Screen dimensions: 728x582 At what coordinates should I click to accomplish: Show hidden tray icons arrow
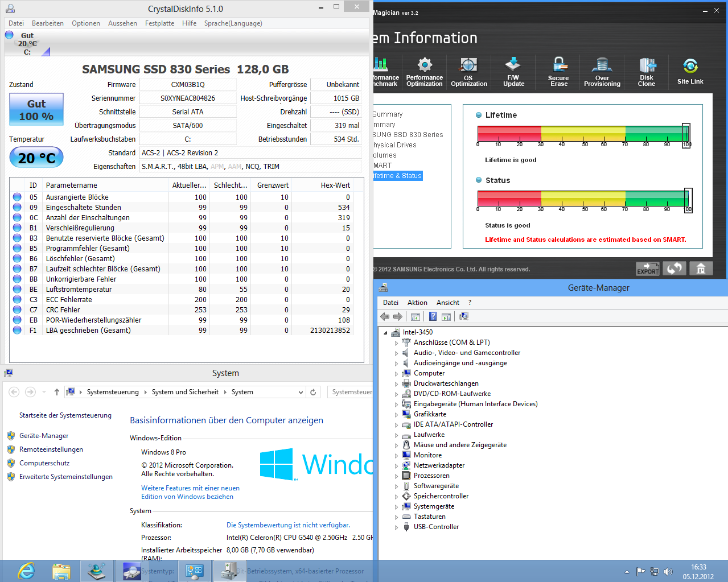627,572
